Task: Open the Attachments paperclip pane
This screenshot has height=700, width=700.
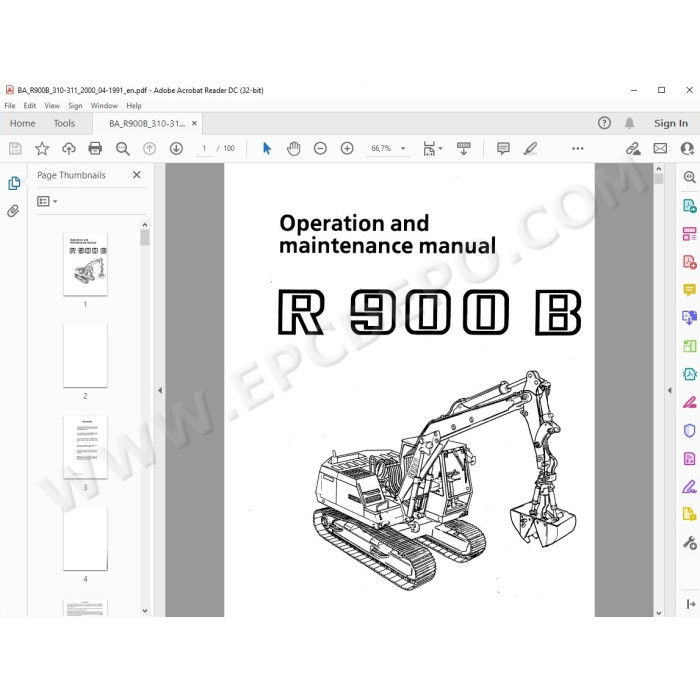Action: point(13,211)
